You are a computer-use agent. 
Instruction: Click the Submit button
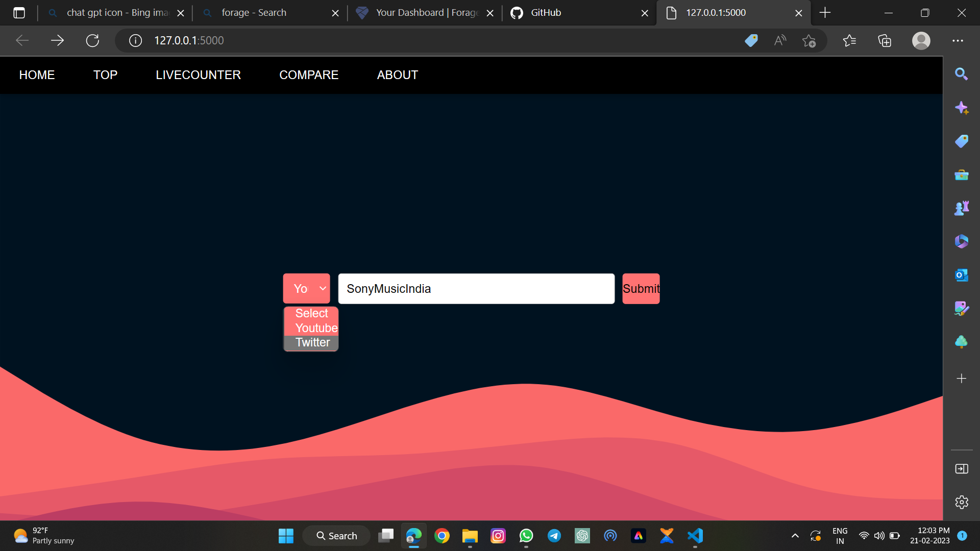click(x=641, y=289)
